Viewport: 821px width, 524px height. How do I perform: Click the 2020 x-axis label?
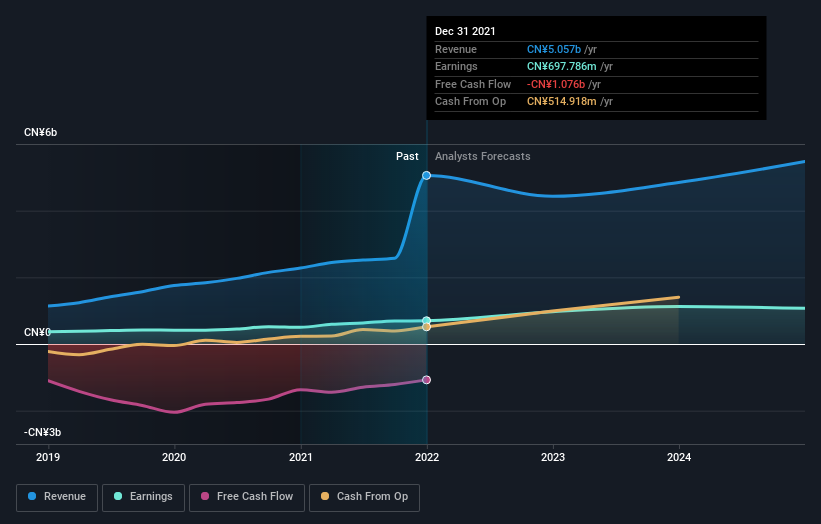(174, 458)
